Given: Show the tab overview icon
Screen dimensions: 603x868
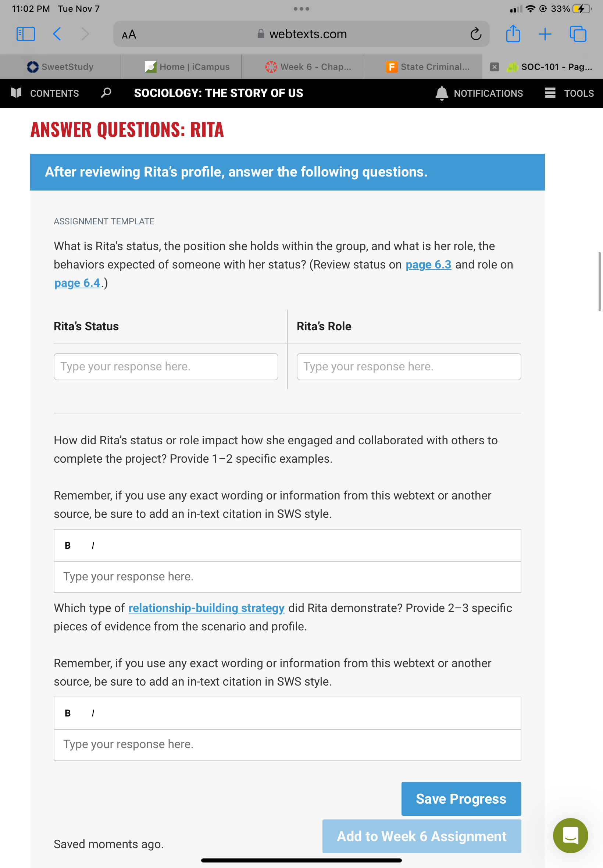Looking at the screenshot, I should click(578, 34).
